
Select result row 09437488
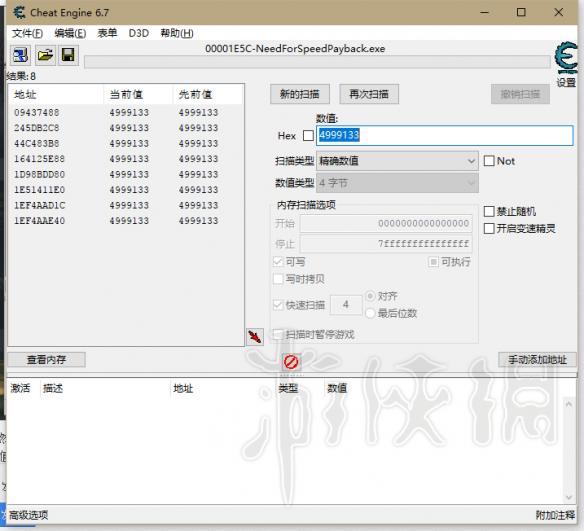(126, 112)
